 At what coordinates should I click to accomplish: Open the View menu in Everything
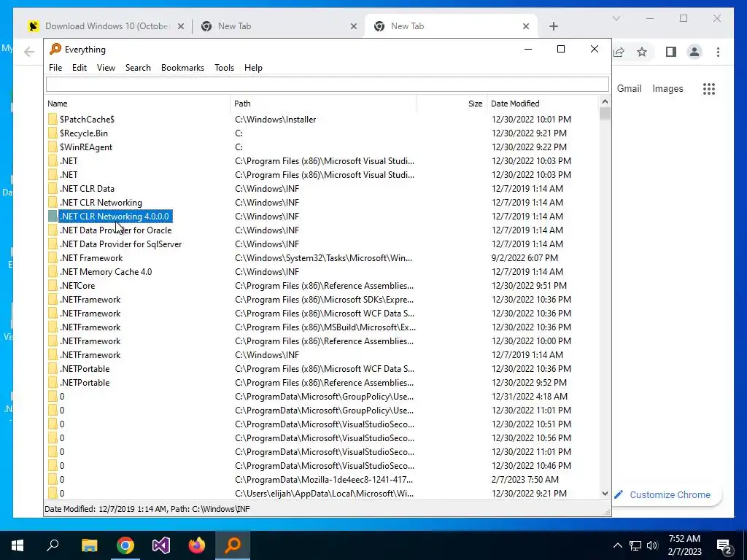(x=106, y=68)
